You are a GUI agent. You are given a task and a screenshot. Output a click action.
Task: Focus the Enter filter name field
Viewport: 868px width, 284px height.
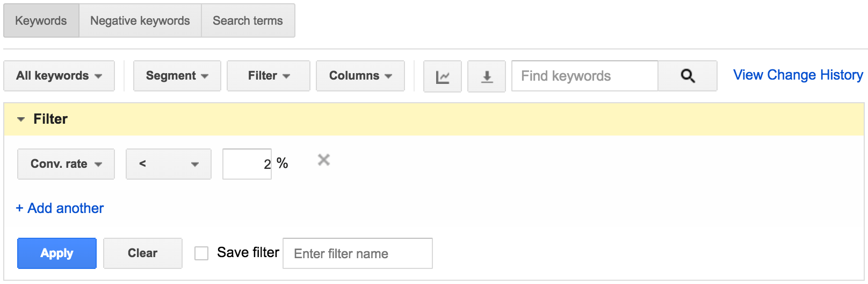click(358, 253)
